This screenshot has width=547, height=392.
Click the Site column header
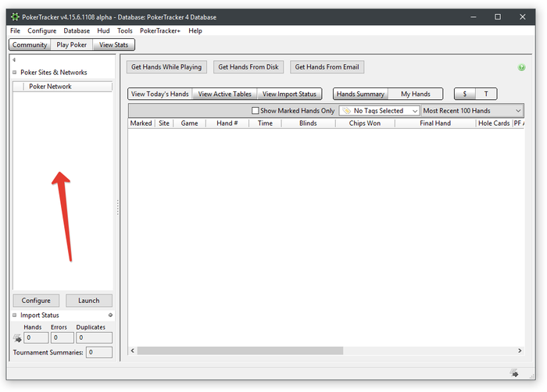click(163, 123)
